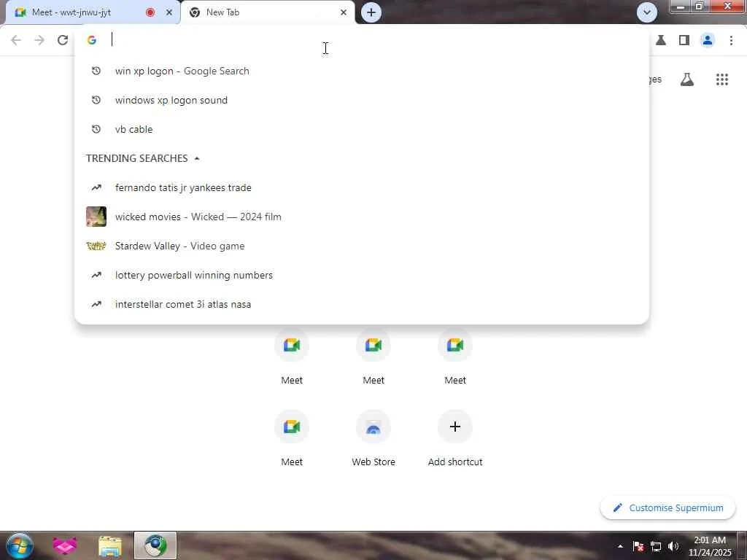Select 'interstellar comet 3i atlas nasa' suggestion
The image size is (747, 560).
point(362,304)
